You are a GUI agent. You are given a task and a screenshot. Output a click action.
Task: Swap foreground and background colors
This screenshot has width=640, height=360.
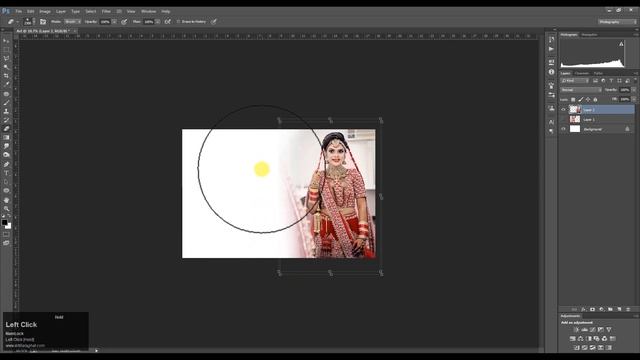pyautogui.click(x=10, y=217)
